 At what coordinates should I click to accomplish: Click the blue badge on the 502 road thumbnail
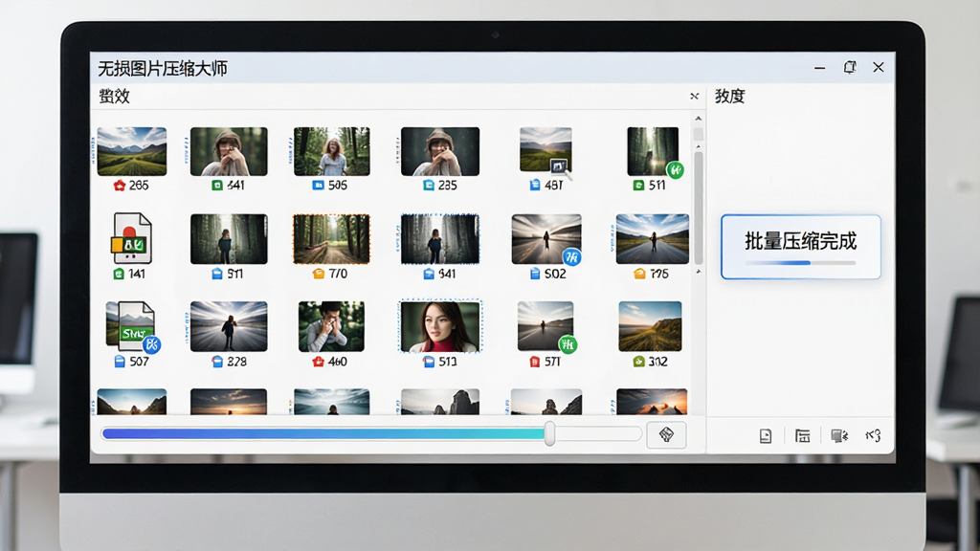pyautogui.click(x=571, y=256)
